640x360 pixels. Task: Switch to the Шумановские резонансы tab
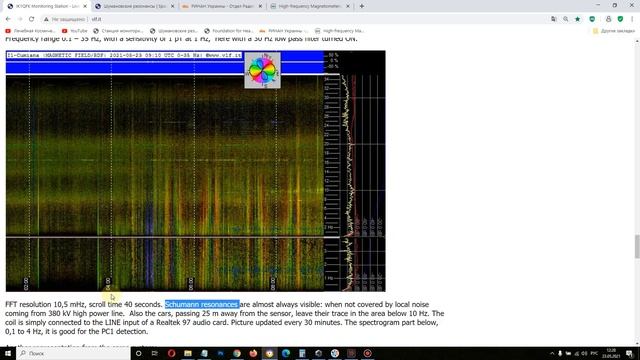point(135,6)
